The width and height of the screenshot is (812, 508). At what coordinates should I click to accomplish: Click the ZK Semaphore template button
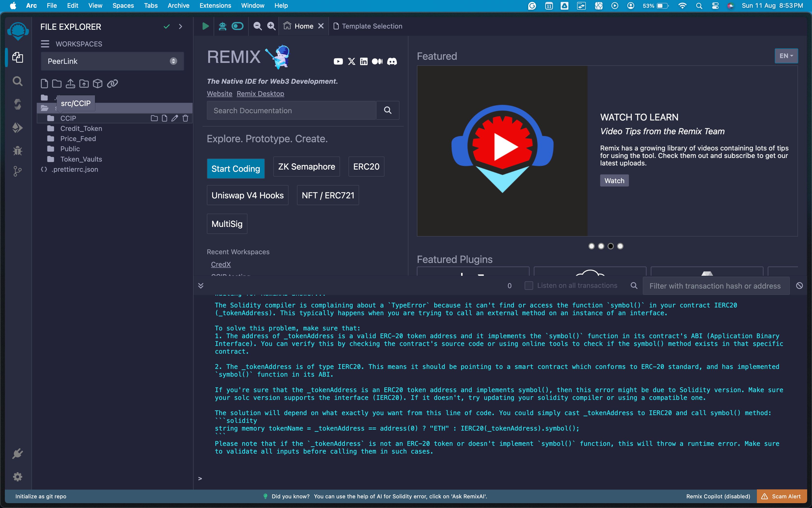[306, 166]
